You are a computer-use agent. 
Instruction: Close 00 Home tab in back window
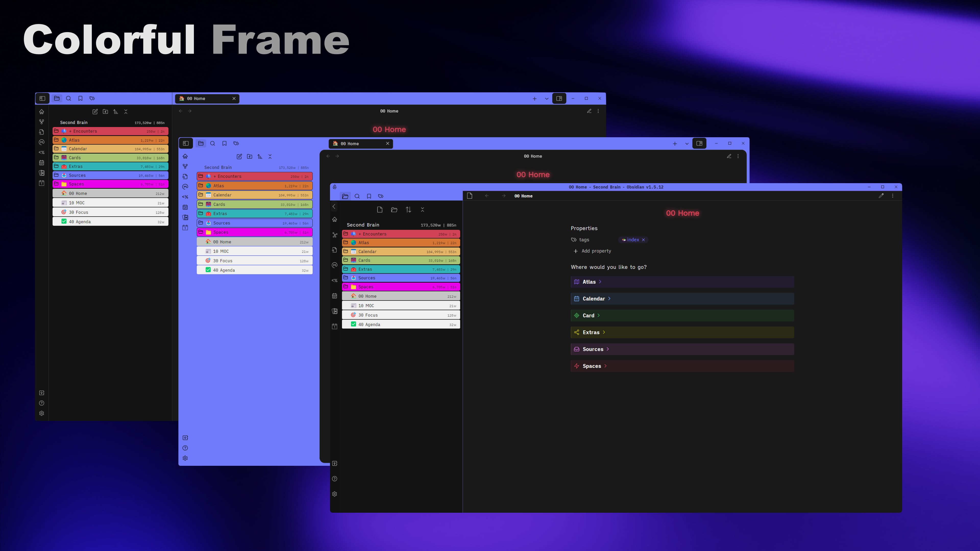pyautogui.click(x=234, y=98)
